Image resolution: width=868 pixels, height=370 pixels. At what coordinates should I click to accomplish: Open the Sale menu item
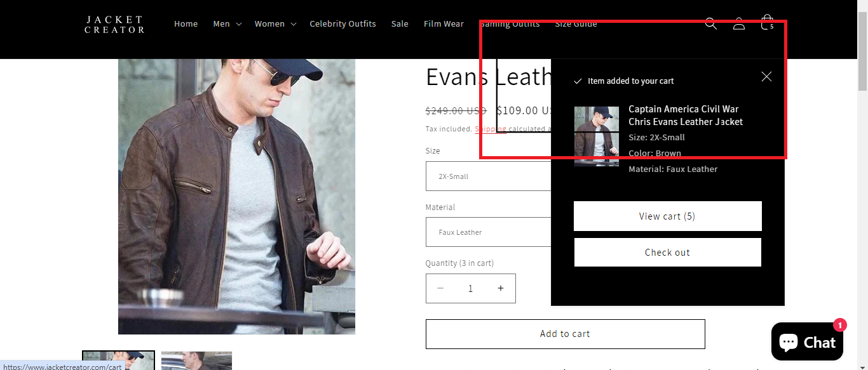click(x=400, y=24)
